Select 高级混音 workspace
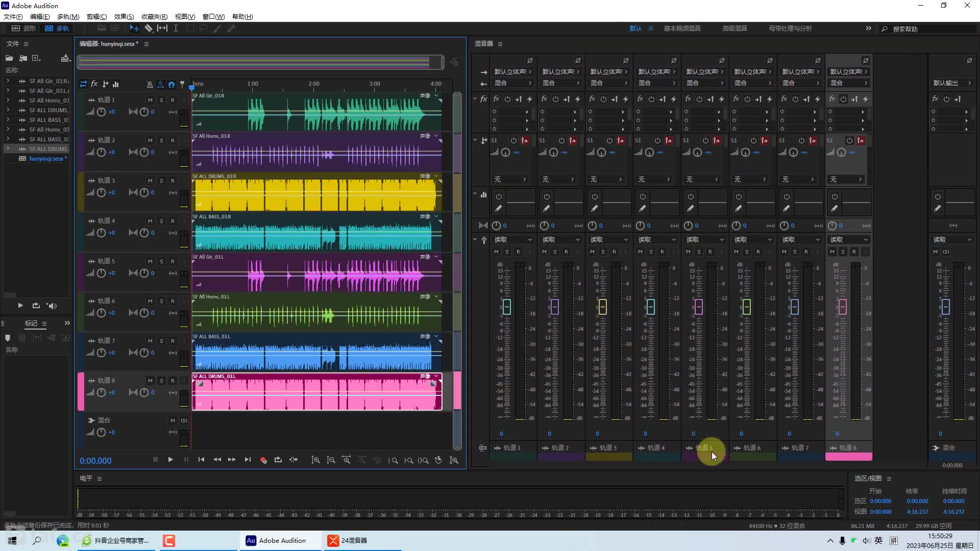980x551 pixels. click(734, 28)
